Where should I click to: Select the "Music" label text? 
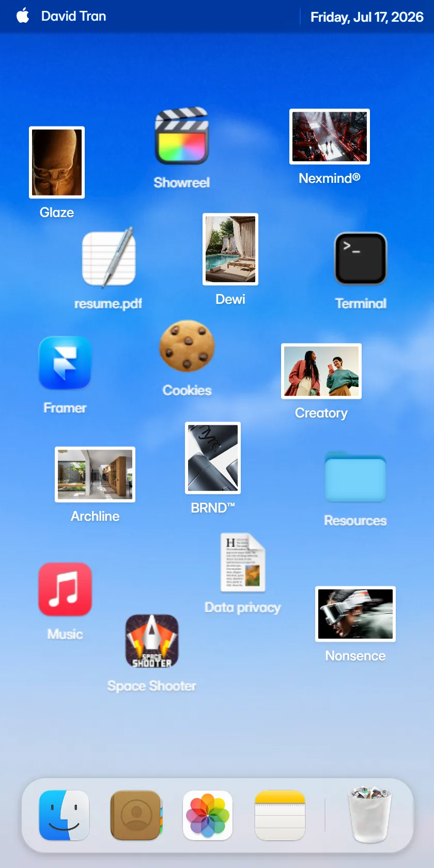[x=65, y=634]
